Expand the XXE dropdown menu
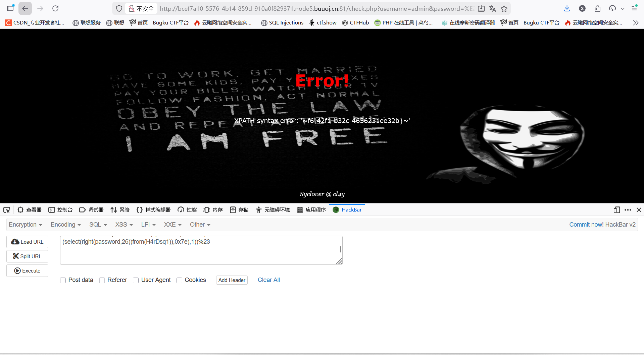This screenshot has height=355, width=644. coord(173,225)
